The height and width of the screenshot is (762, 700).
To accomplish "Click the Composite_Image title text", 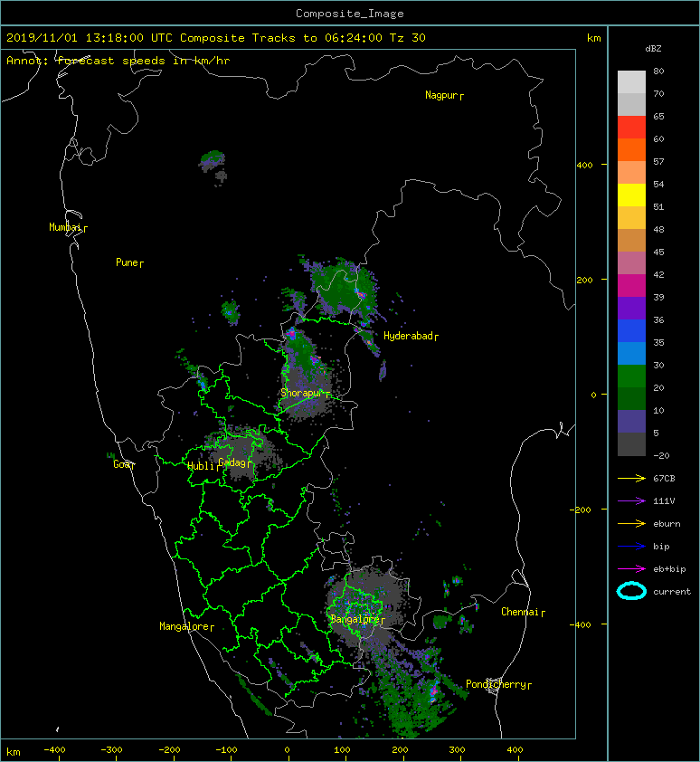I will coord(350,14).
